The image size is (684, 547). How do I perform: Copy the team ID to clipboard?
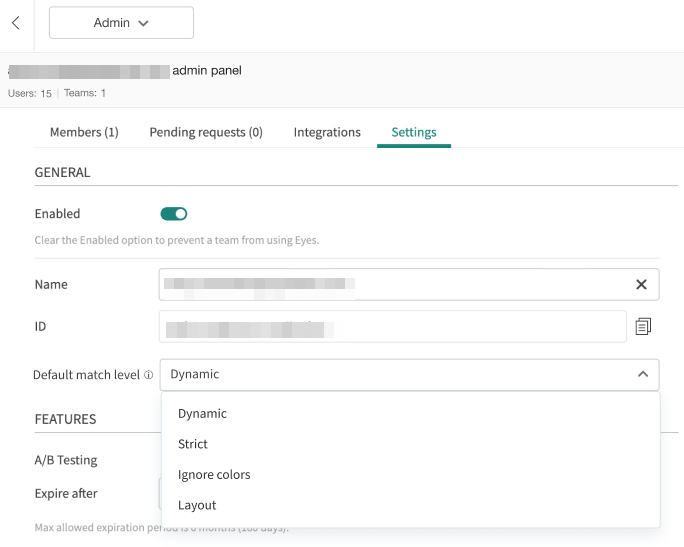point(643,326)
